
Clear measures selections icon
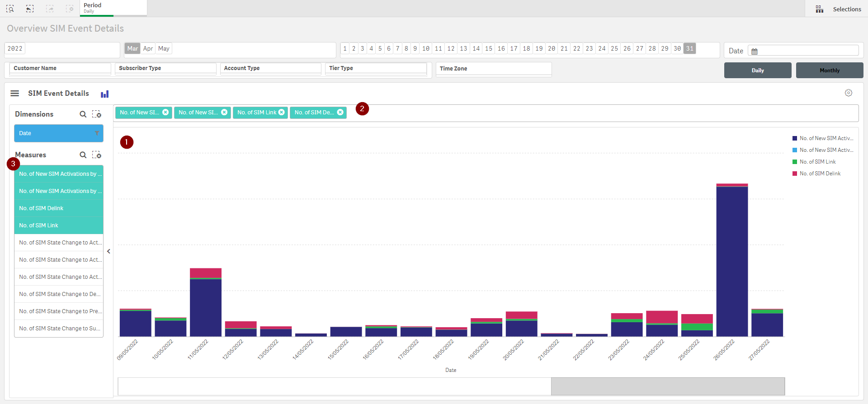(96, 155)
